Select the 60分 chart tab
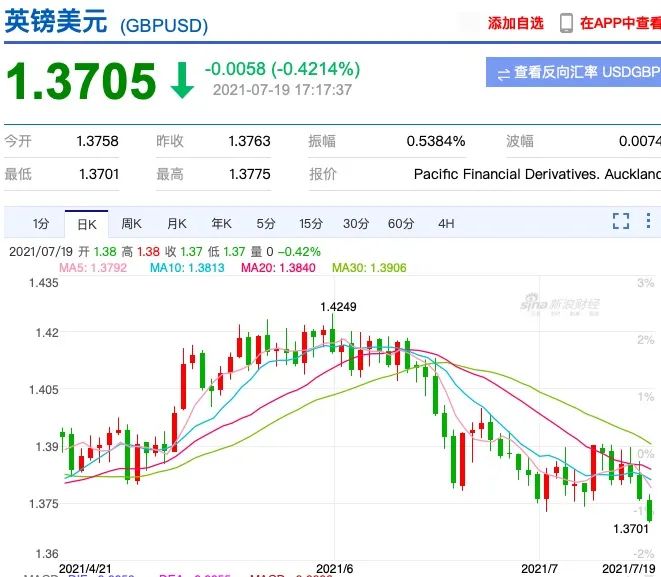Screen dimensions: 661x577 pyautogui.click(x=401, y=223)
